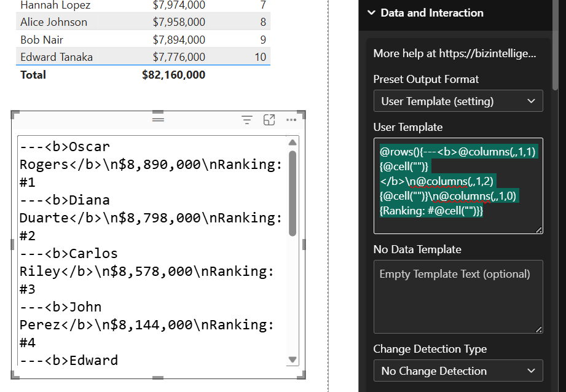Image resolution: width=566 pixels, height=392 pixels.
Task: Click scroll down arrow in output box
Action: [293, 359]
